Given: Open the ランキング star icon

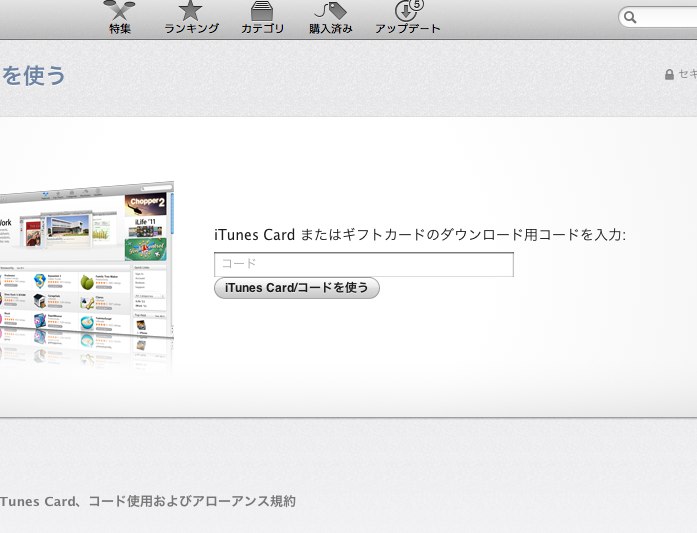Looking at the screenshot, I should point(190,11).
